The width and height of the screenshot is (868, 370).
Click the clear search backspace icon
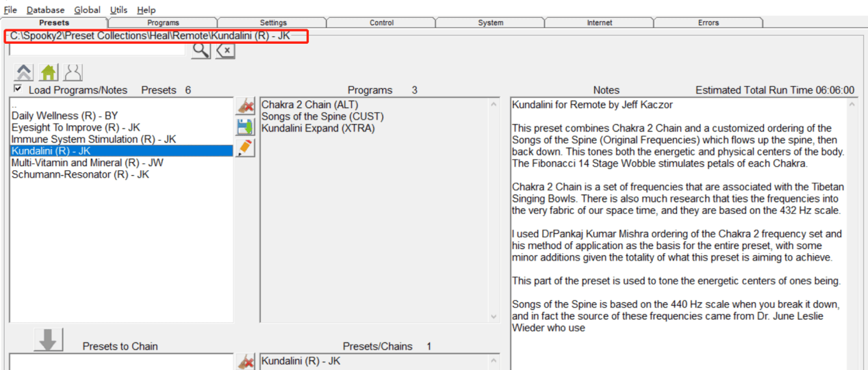tap(225, 51)
